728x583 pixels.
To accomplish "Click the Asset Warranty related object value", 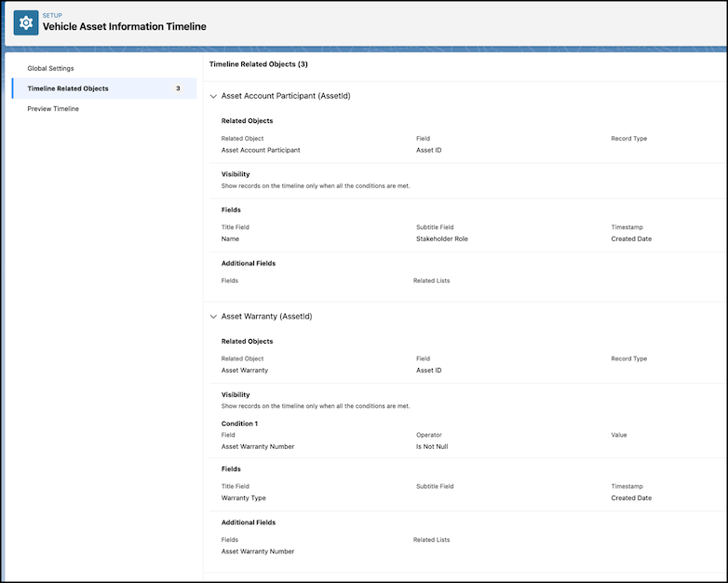I will [x=245, y=371].
